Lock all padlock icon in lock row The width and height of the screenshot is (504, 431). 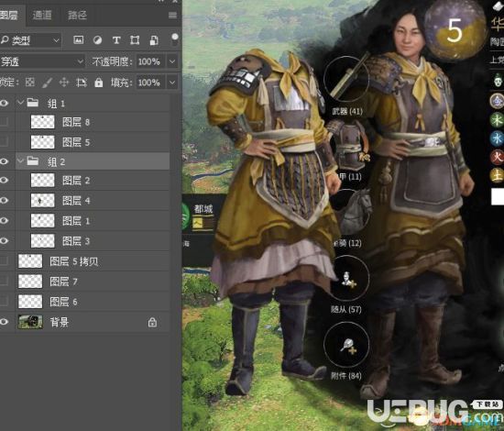(99, 83)
